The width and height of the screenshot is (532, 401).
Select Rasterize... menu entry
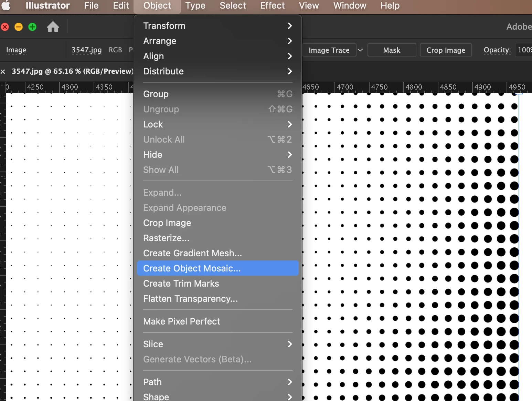coord(218,238)
